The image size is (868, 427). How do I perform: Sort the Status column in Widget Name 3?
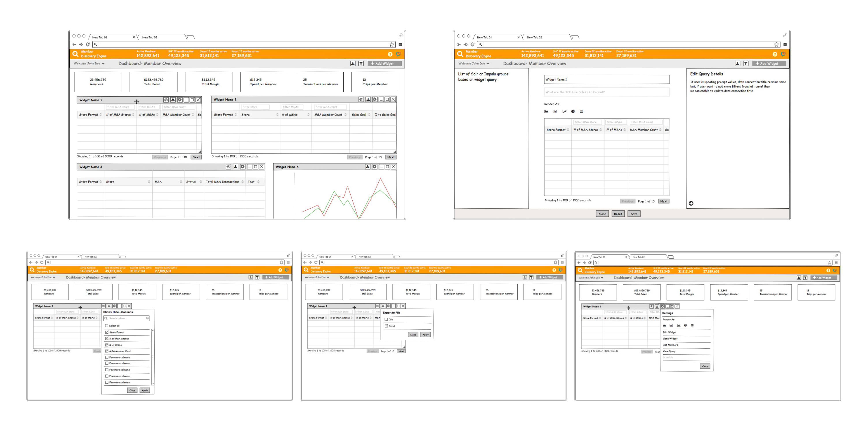point(201,182)
